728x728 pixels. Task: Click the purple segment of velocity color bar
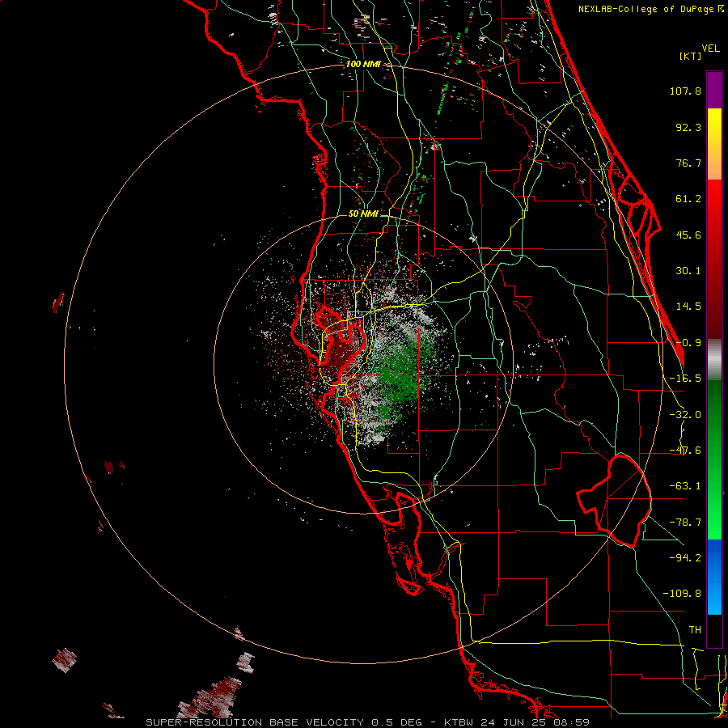click(x=714, y=90)
